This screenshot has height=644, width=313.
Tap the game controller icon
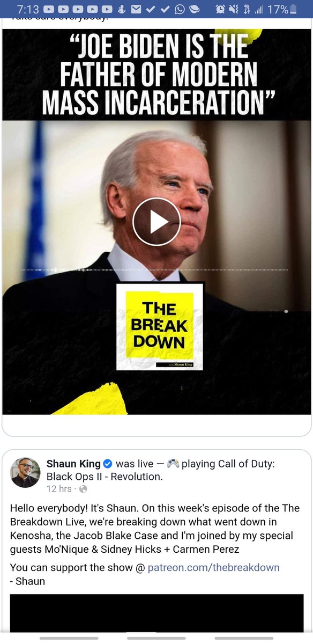click(x=173, y=464)
